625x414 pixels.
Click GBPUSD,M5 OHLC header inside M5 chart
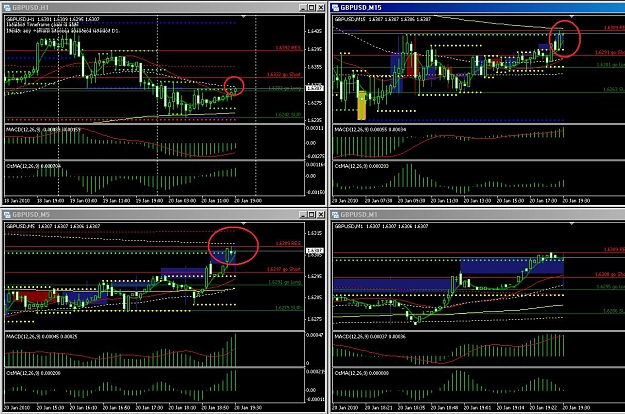(53, 226)
